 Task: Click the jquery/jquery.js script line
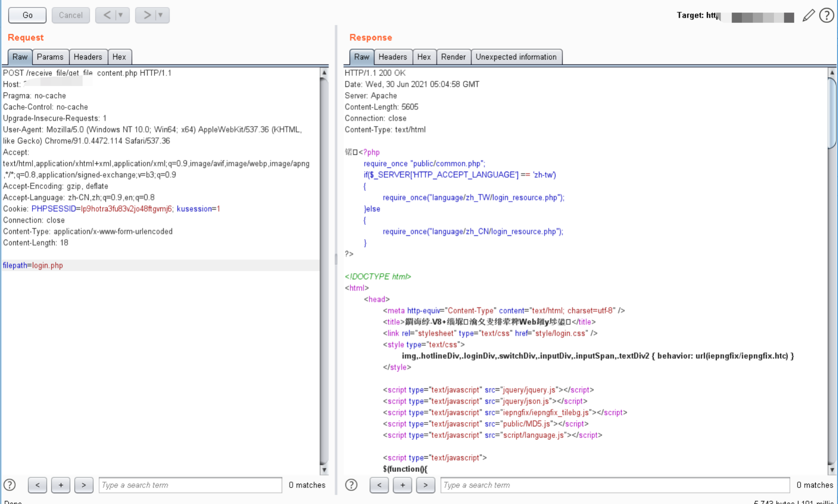click(x=489, y=390)
